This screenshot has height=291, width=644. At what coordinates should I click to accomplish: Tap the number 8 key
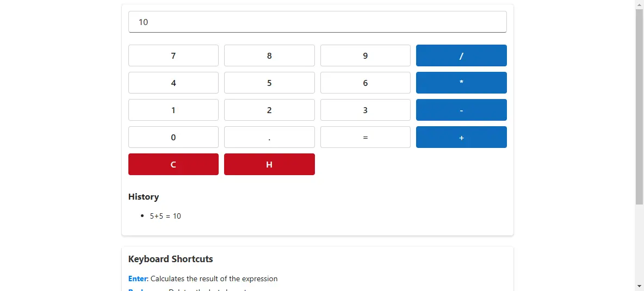pos(269,55)
